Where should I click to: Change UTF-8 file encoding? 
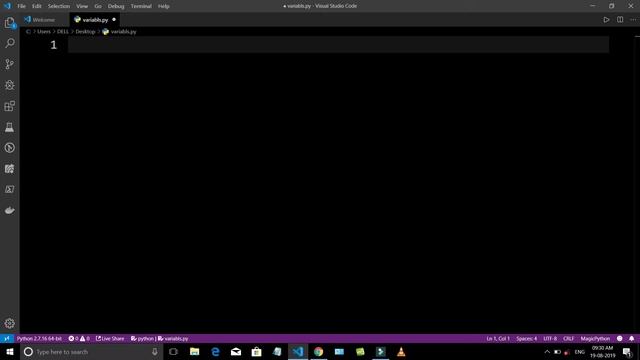tap(550, 338)
